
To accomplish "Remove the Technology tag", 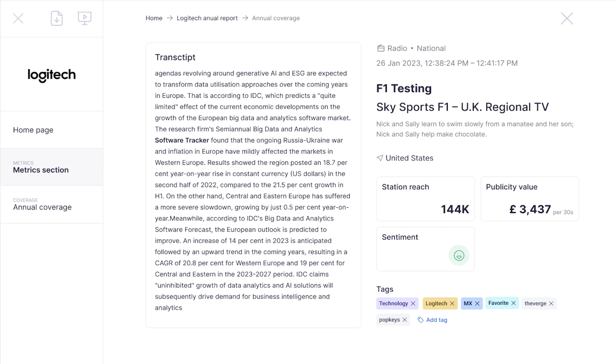I will point(413,304).
